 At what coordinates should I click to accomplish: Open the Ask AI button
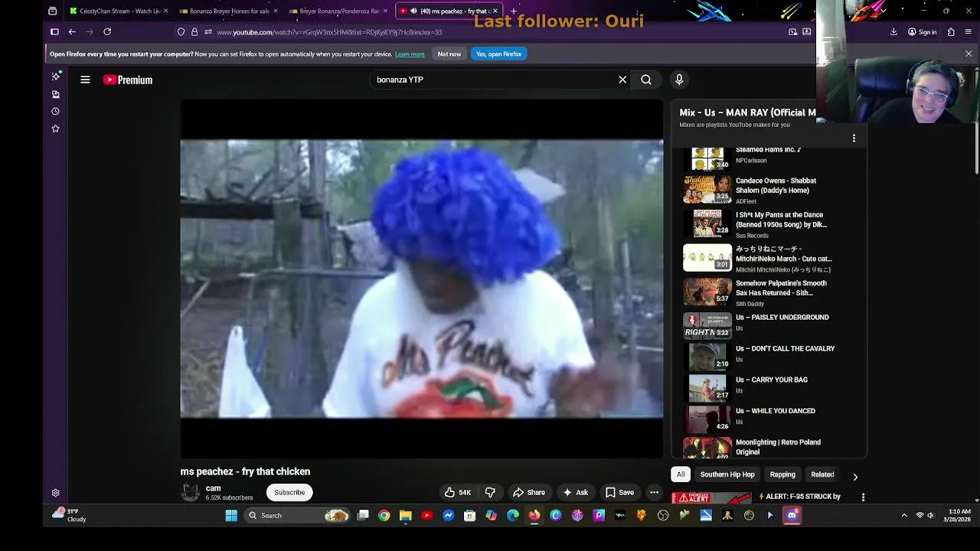575,492
